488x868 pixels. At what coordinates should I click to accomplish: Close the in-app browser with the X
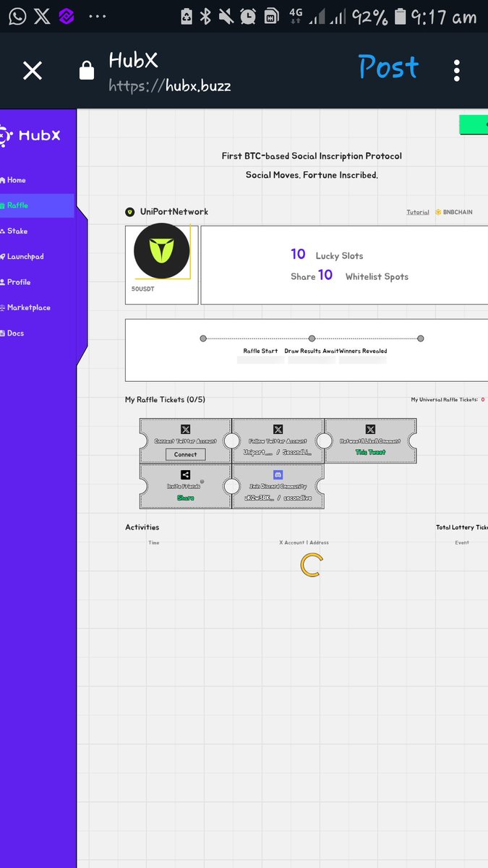pos(33,70)
